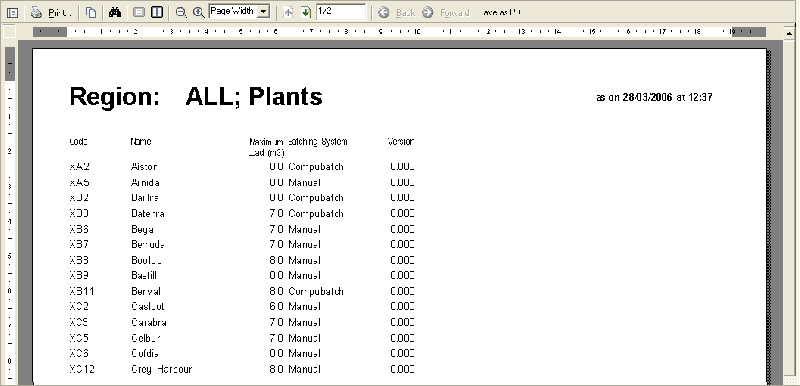Click code 'XB6' in the table
This screenshot has width=800, height=386.
[79, 229]
